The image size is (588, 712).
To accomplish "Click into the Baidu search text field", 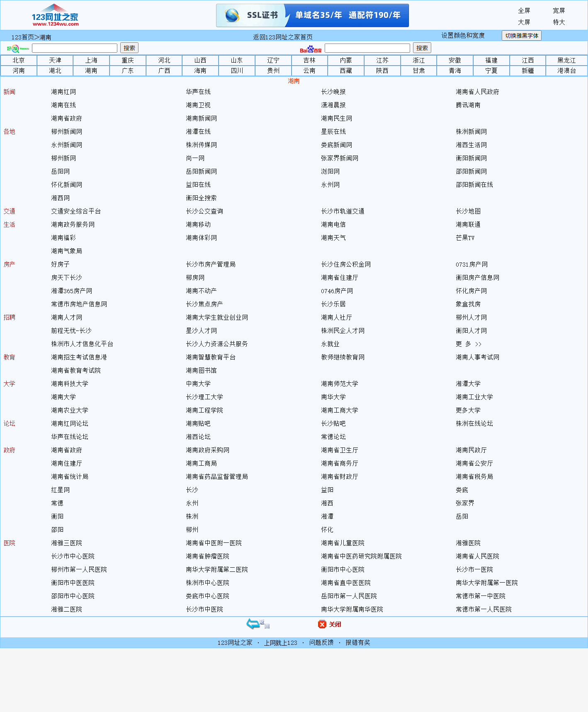I will tap(367, 48).
